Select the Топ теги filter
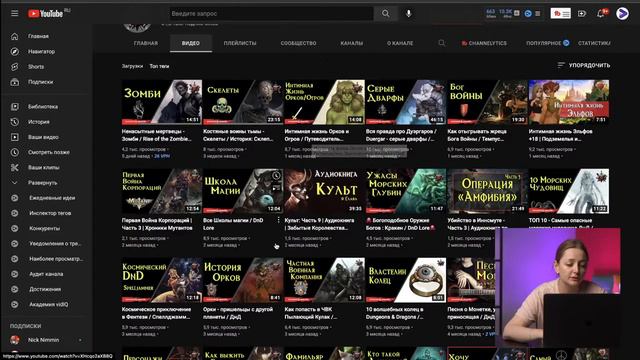The height and width of the screenshot is (360, 640). (x=159, y=66)
